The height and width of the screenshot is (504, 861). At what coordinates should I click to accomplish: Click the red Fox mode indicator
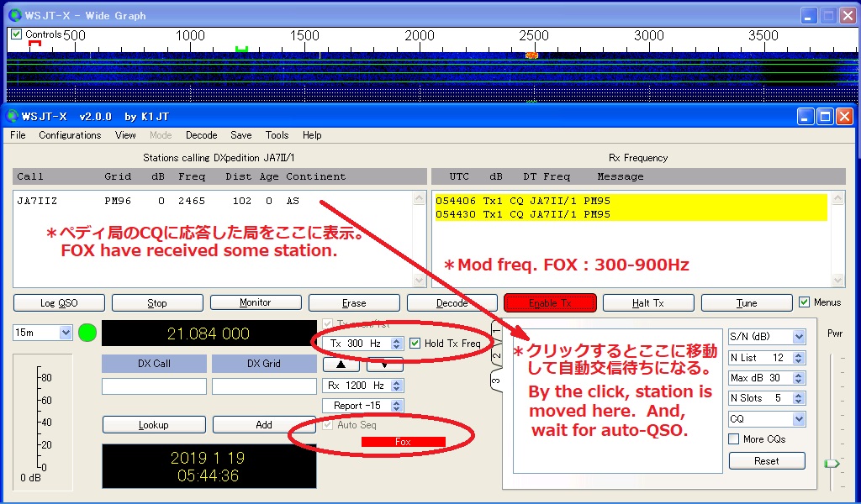tap(403, 442)
